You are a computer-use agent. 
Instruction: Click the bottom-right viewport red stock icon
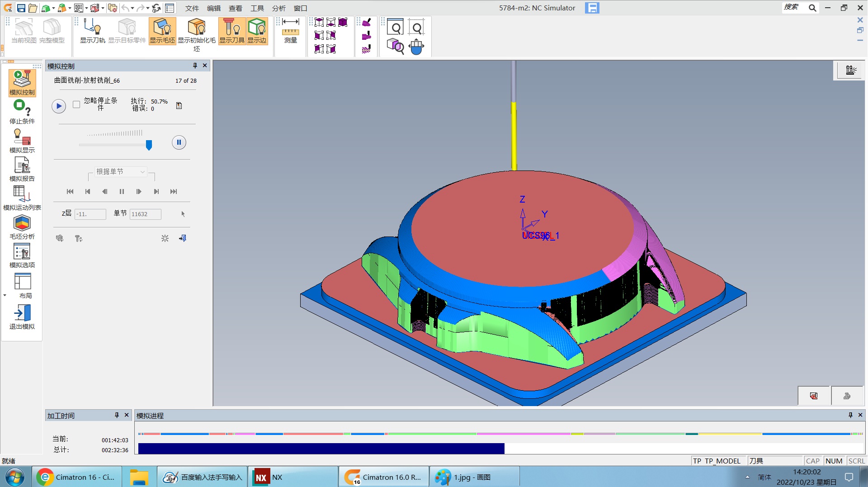pyautogui.click(x=814, y=396)
